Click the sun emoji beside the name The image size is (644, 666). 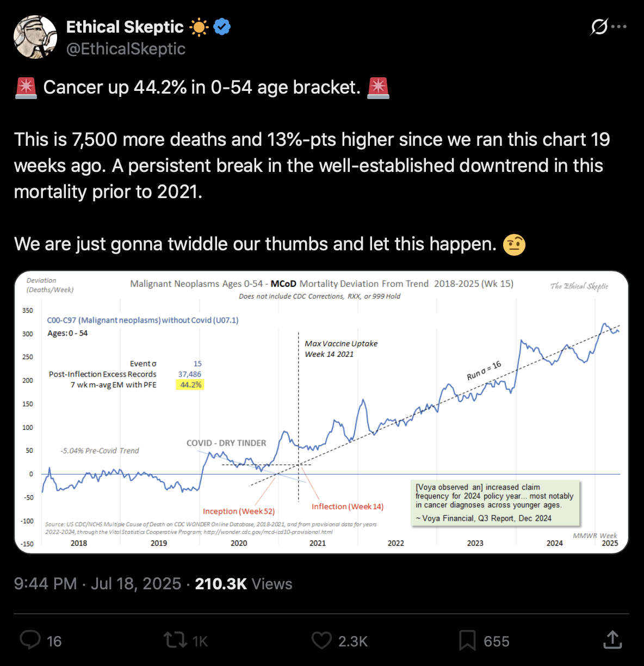(x=199, y=27)
